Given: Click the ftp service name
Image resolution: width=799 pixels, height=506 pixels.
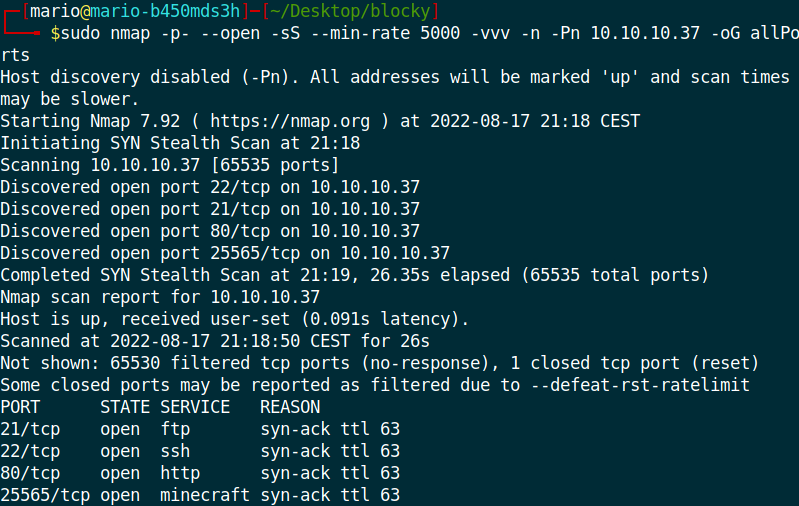Looking at the screenshot, I should tap(175, 430).
